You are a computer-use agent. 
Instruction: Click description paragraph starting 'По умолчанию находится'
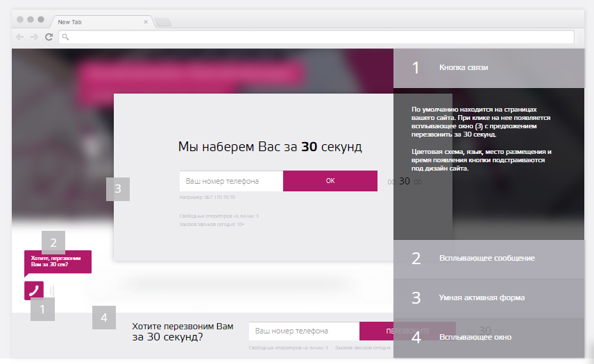(481, 122)
